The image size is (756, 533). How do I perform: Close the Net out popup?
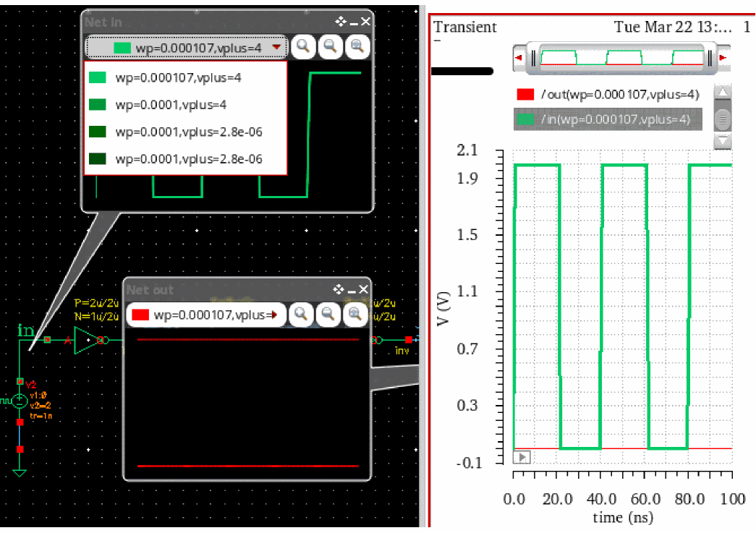click(x=364, y=289)
